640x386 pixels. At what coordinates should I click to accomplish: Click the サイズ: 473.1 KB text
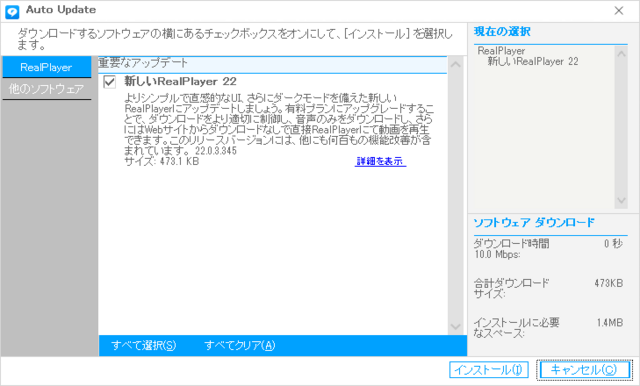162,162
